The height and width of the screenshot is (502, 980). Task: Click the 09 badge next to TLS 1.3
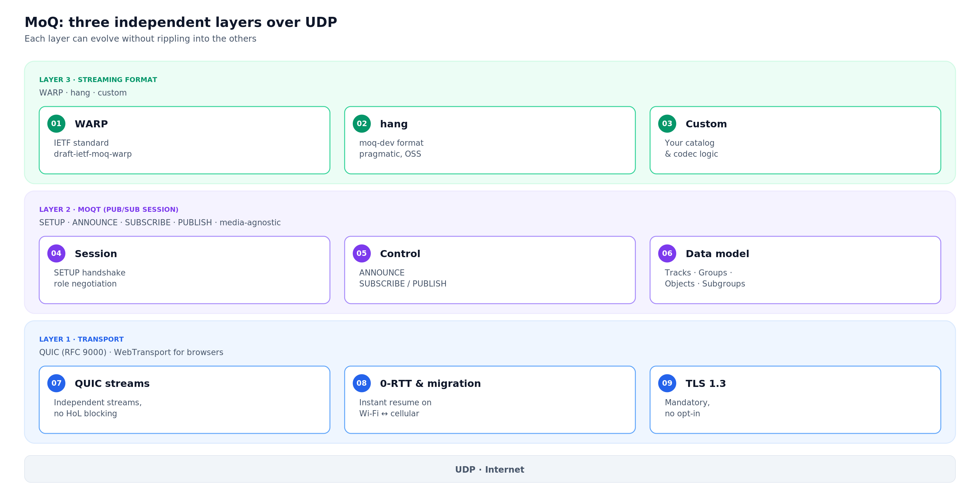coord(667,383)
